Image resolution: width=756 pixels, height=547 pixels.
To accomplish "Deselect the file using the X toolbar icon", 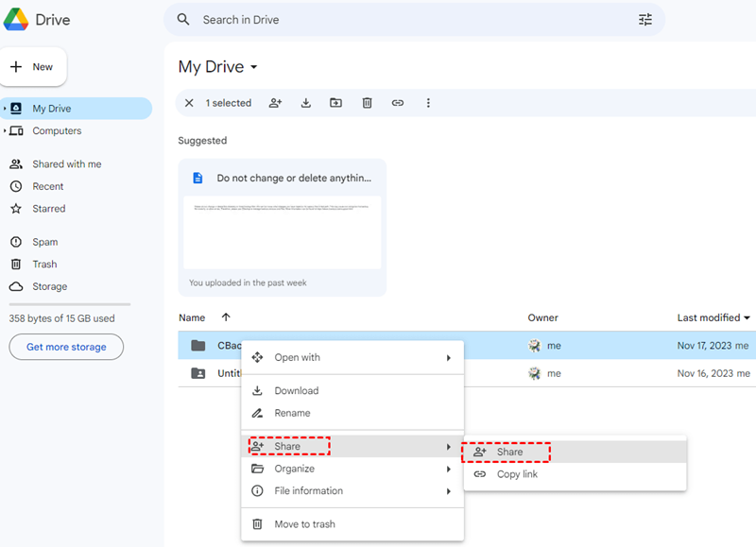I will click(x=189, y=103).
